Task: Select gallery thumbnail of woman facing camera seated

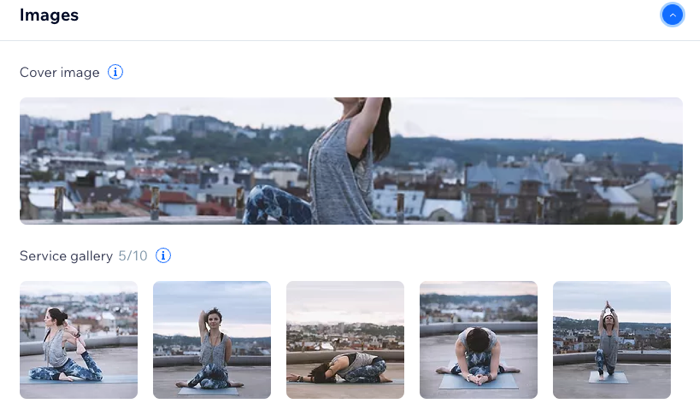Action: [212, 340]
